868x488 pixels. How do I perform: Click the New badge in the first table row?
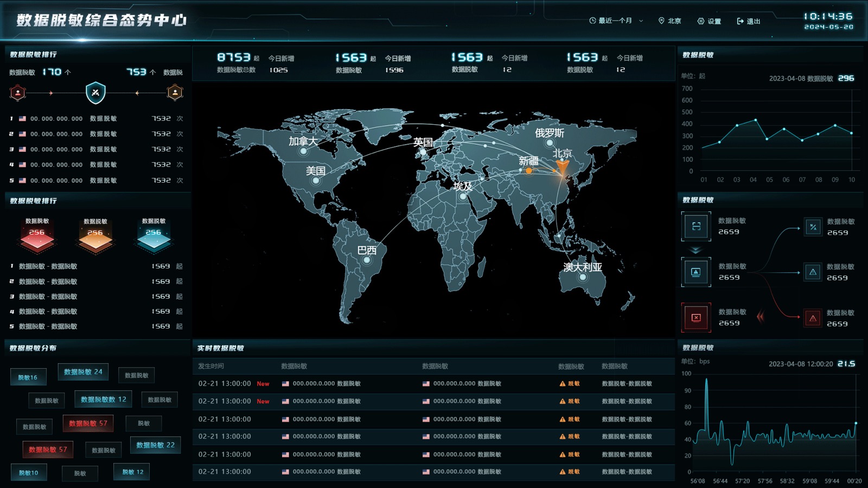tap(263, 384)
